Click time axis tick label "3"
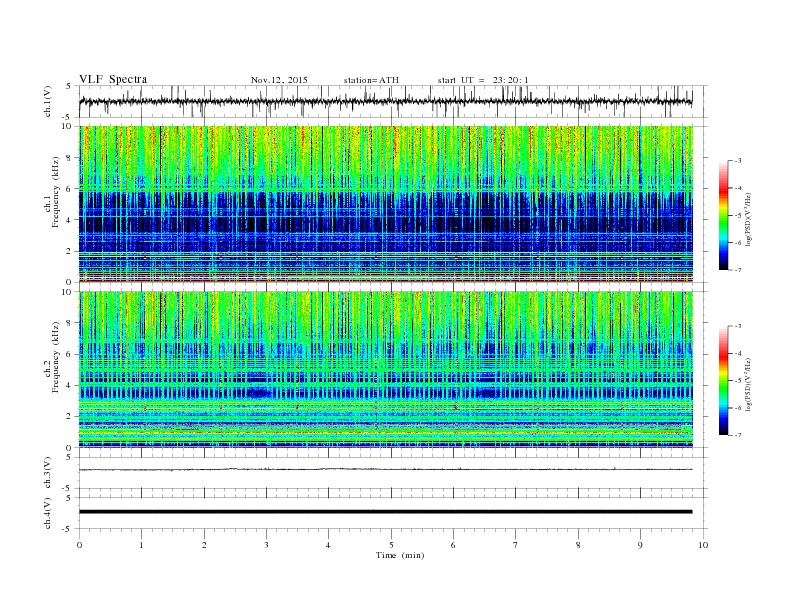Screen dimensions: 792x612 point(267,545)
